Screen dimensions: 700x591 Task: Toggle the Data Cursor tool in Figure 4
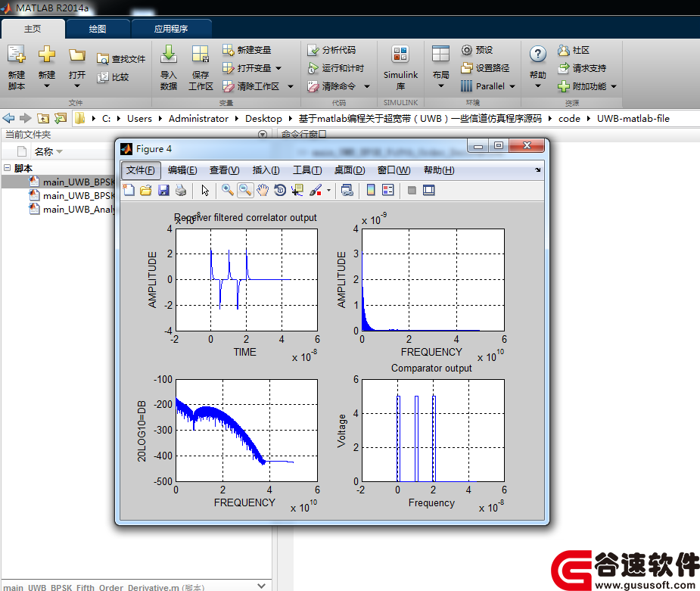coord(297,190)
